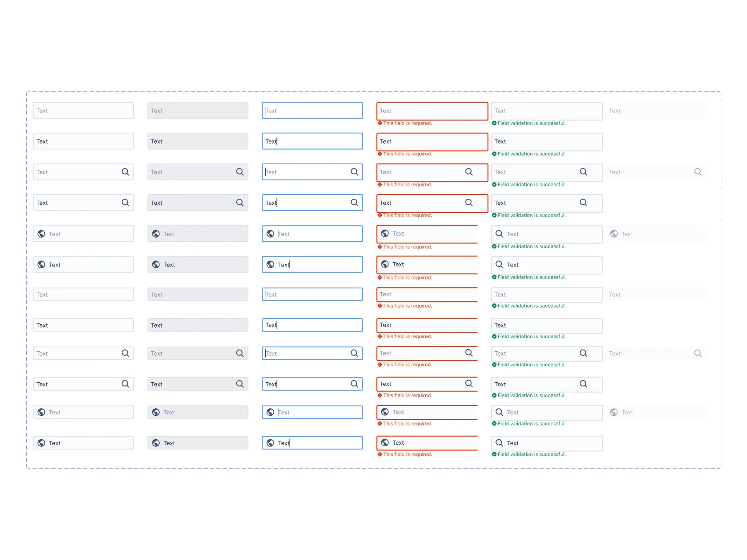Viewport: 747px width, 560px height.
Task: Click the green checkmark beside 'Field validation is successful'
Action: tap(493, 123)
